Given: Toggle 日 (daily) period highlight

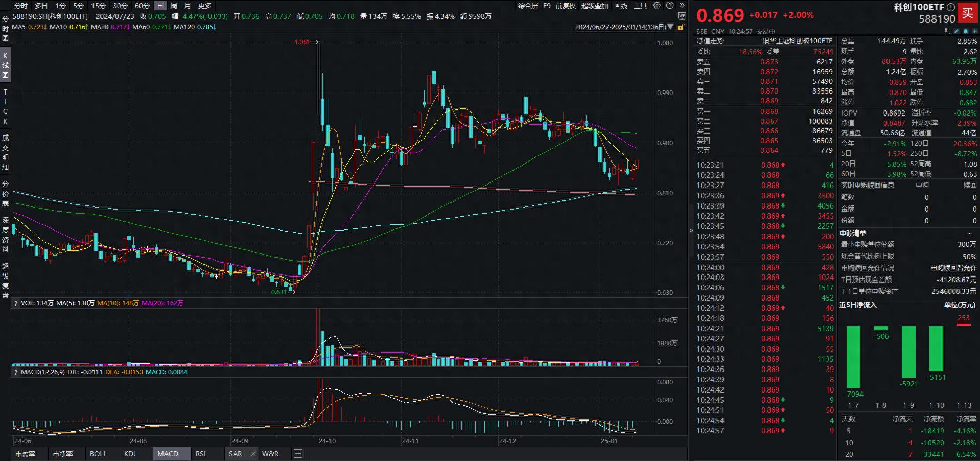Looking at the screenshot, I should tap(160, 6).
